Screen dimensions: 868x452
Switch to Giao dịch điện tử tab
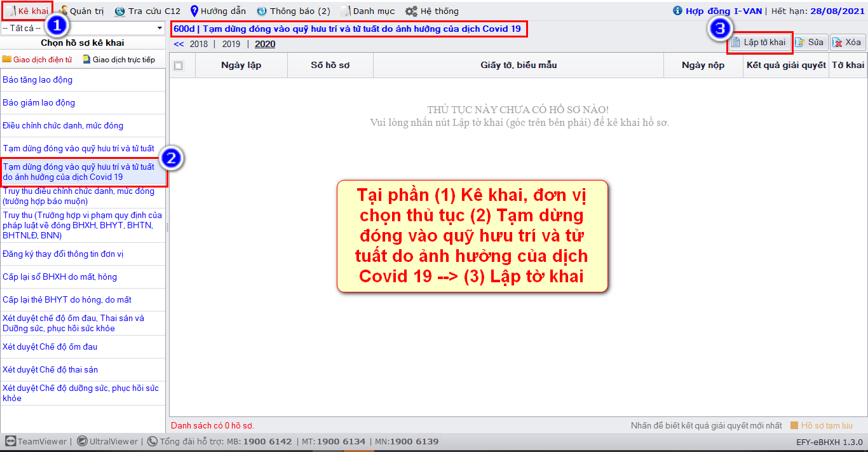pos(37,59)
